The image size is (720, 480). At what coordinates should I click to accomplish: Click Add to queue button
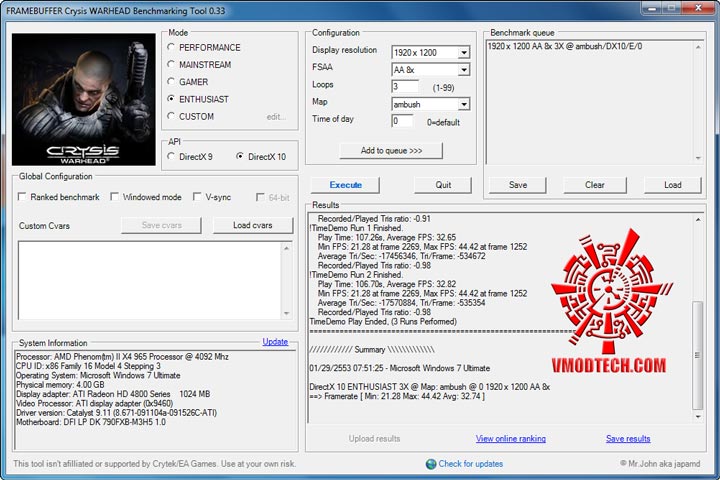391,151
